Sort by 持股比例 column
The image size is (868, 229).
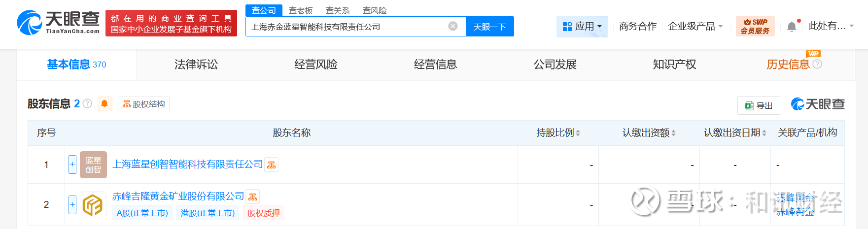click(x=558, y=132)
